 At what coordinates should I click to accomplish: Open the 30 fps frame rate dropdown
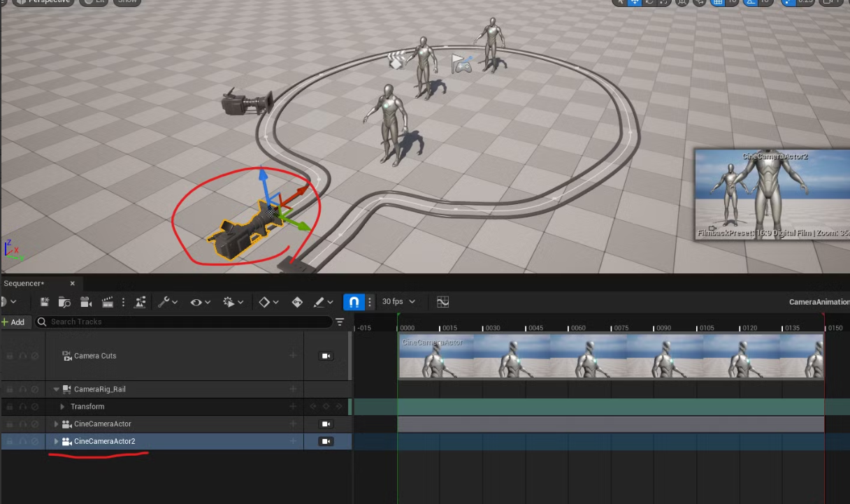(x=399, y=302)
